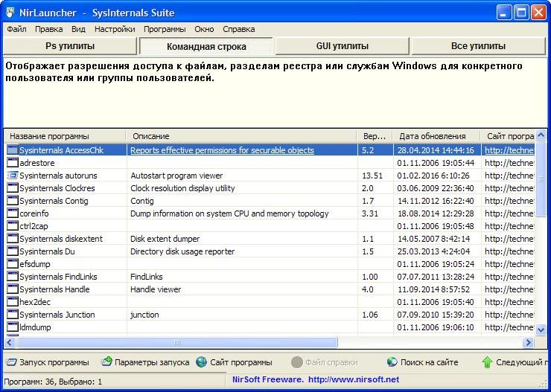Click the Sysinternals Du icon

[13, 251]
